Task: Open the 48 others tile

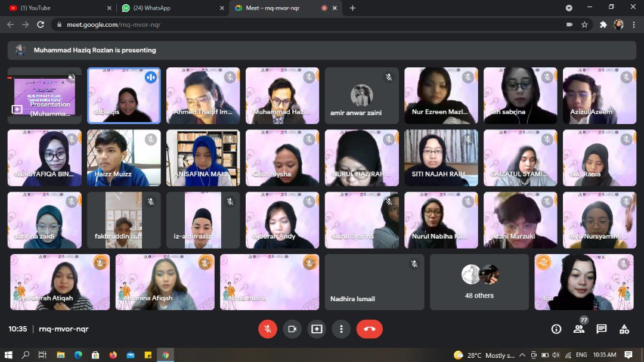Action: coord(479,282)
